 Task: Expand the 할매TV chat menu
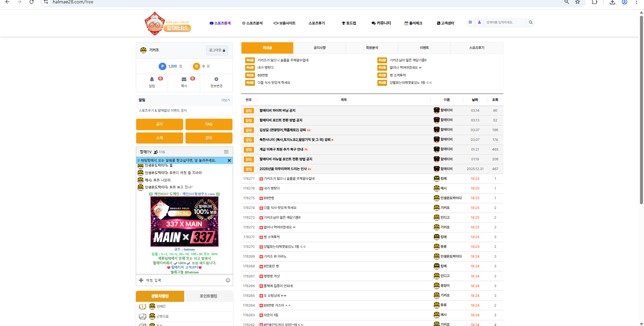(x=226, y=152)
